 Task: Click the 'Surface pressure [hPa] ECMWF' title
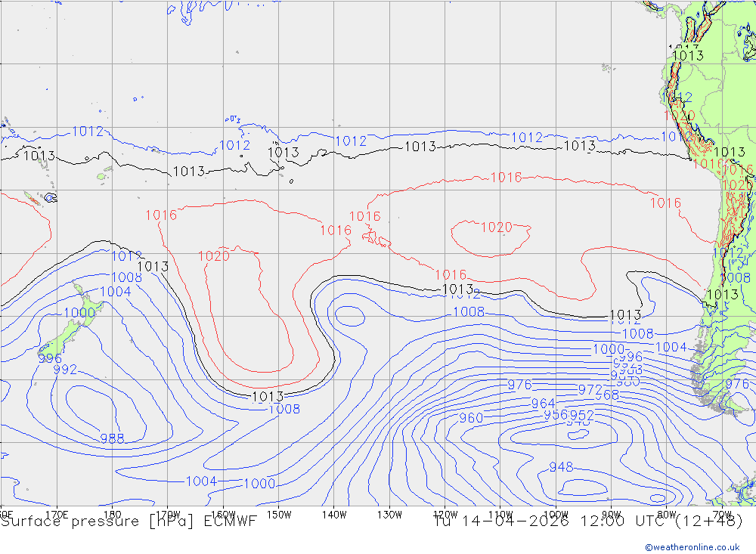pyautogui.click(x=129, y=522)
